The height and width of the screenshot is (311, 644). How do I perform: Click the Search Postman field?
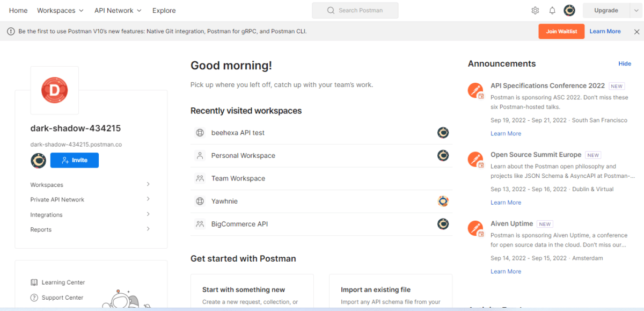pos(355,10)
